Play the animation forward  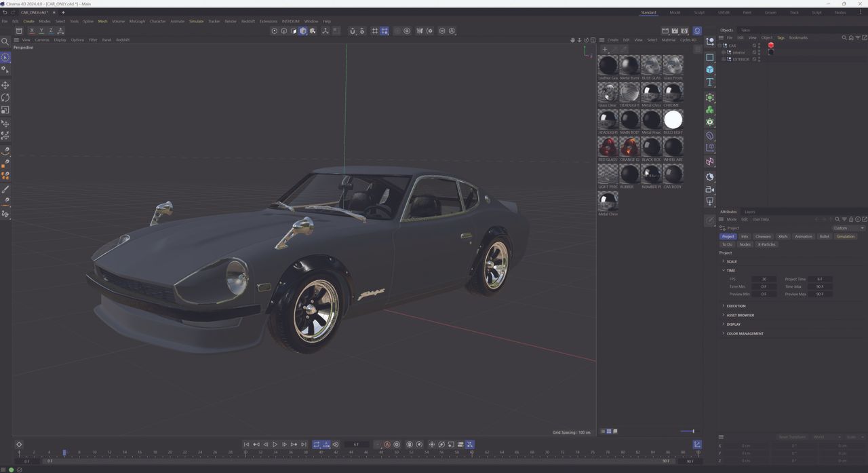275,444
